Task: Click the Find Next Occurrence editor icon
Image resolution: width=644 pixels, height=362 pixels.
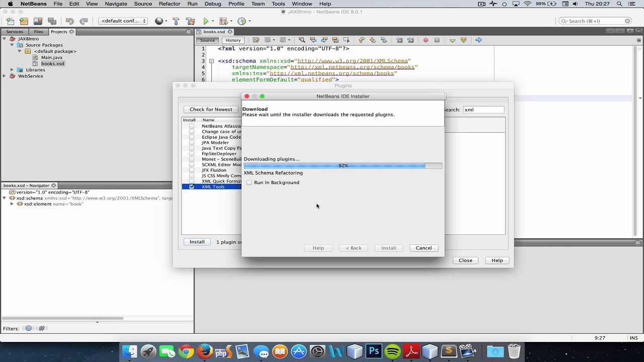Action: tap(324, 40)
